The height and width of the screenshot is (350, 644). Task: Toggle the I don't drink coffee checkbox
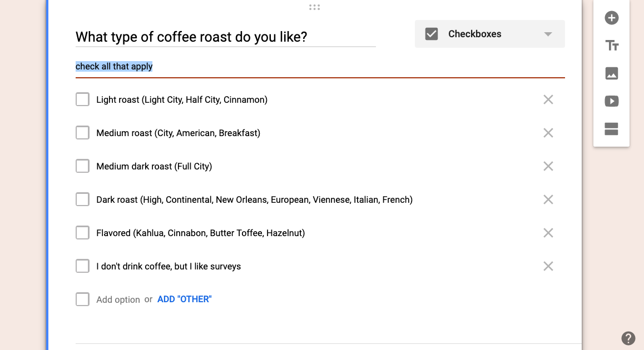point(82,266)
